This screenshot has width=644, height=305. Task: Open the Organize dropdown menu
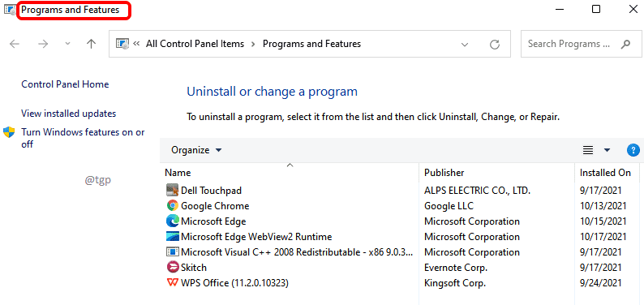tap(196, 150)
